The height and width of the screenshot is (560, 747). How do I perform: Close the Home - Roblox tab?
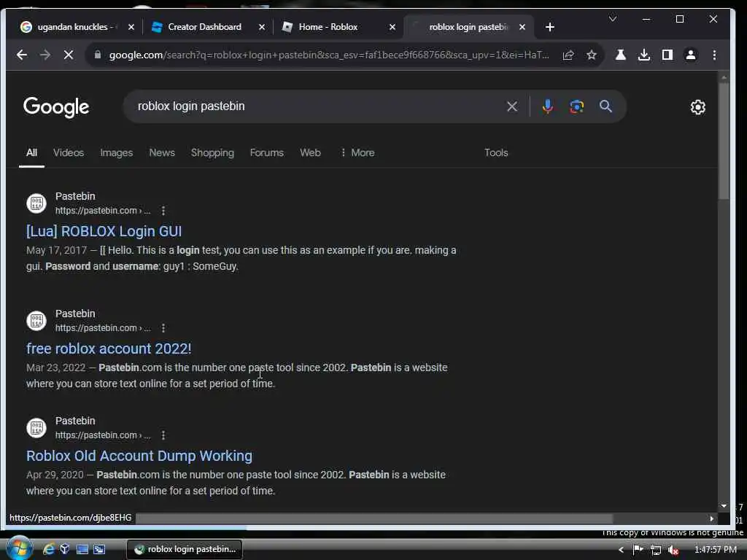[x=392, y=27]
